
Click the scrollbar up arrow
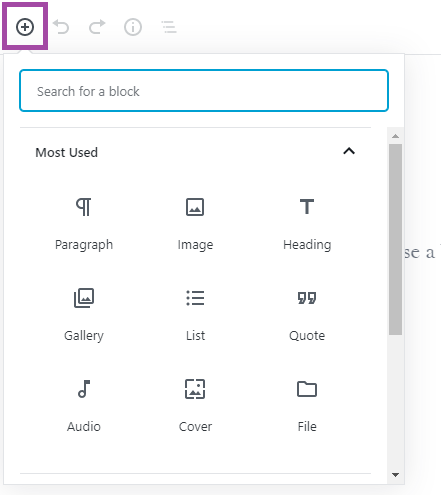point(395,136)
